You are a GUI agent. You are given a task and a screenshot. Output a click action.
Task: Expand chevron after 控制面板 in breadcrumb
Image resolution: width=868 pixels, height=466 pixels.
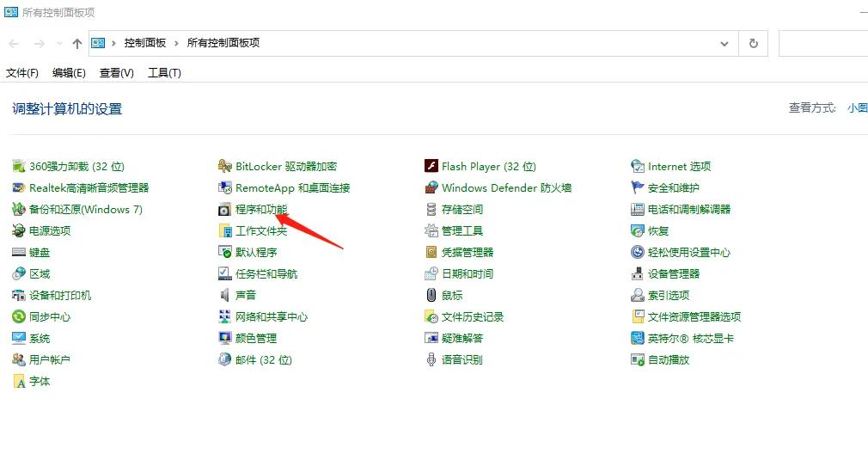coord(176,43)
